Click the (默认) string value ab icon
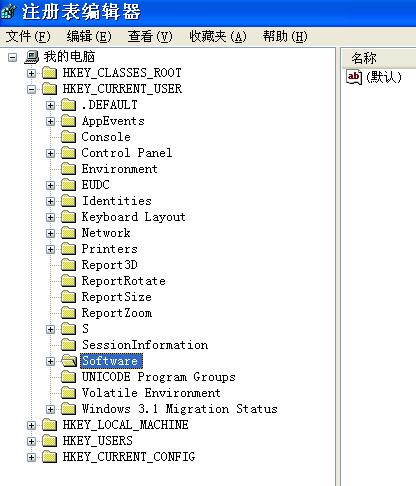The image size is (416, 486). [354, 77]
